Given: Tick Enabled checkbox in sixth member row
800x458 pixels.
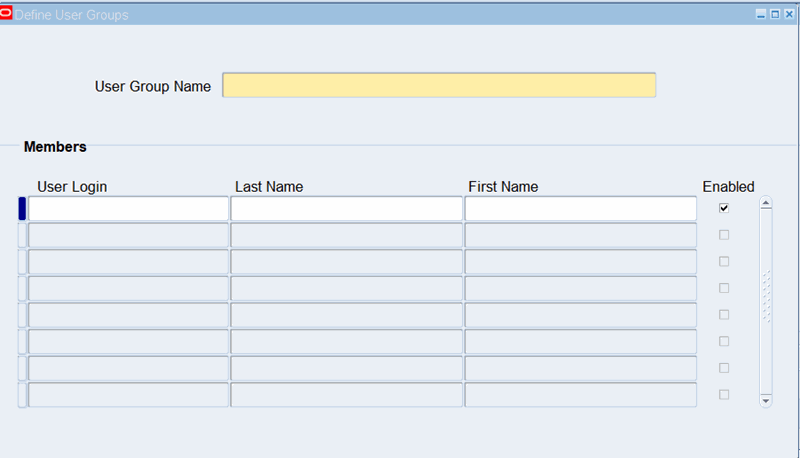Looking at the screenshot, I should [723, 341].
